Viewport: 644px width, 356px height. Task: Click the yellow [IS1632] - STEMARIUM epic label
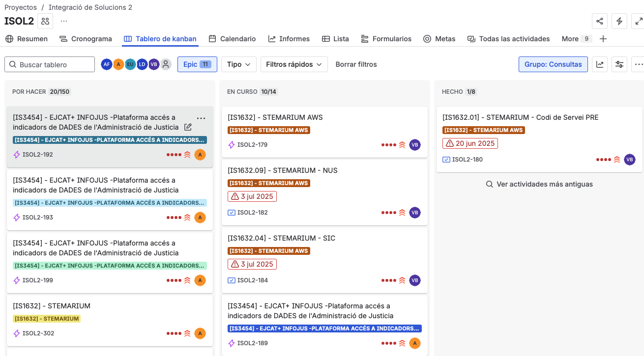(x=47, y=319)
